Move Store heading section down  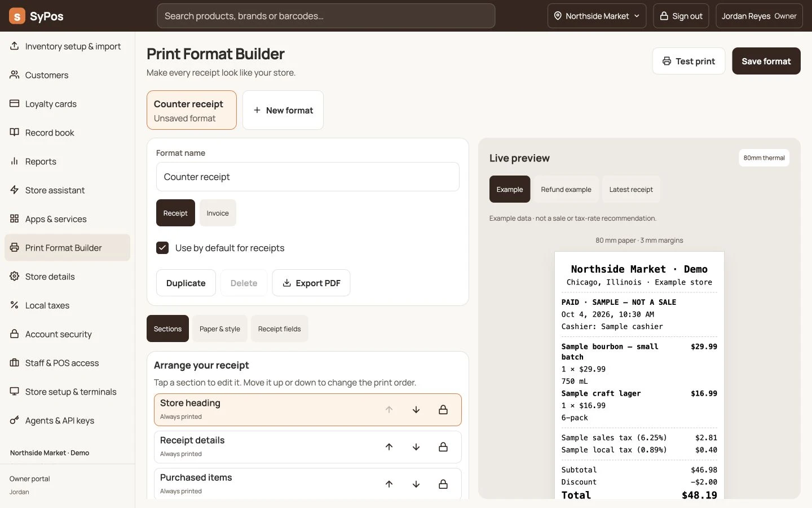[416, 410]
